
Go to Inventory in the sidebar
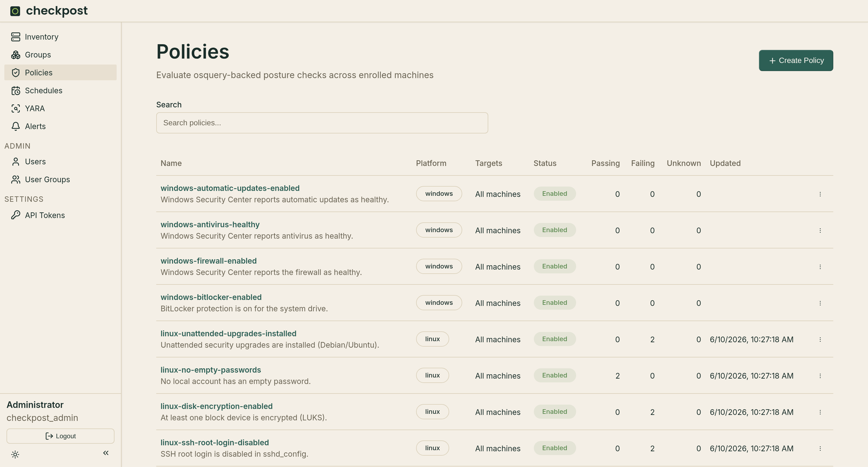point(60,37)
